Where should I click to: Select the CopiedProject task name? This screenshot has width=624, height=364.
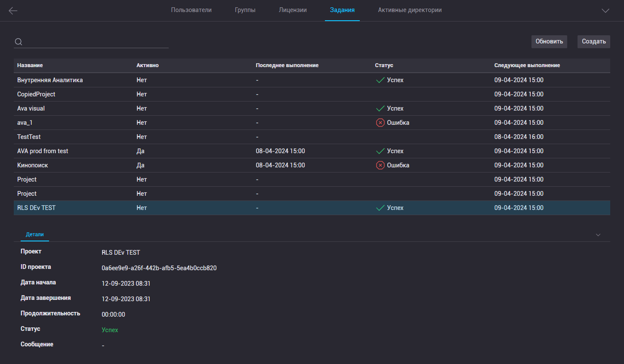click(x=36, y=94)
